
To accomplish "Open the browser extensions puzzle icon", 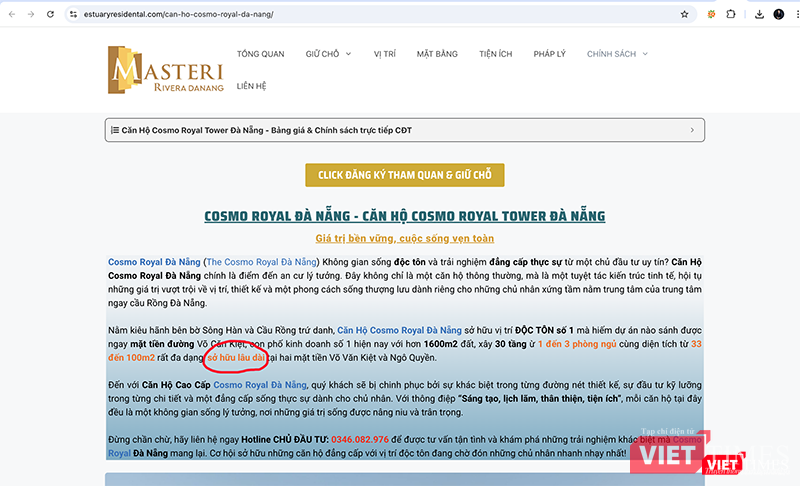I will coord(731,15).
